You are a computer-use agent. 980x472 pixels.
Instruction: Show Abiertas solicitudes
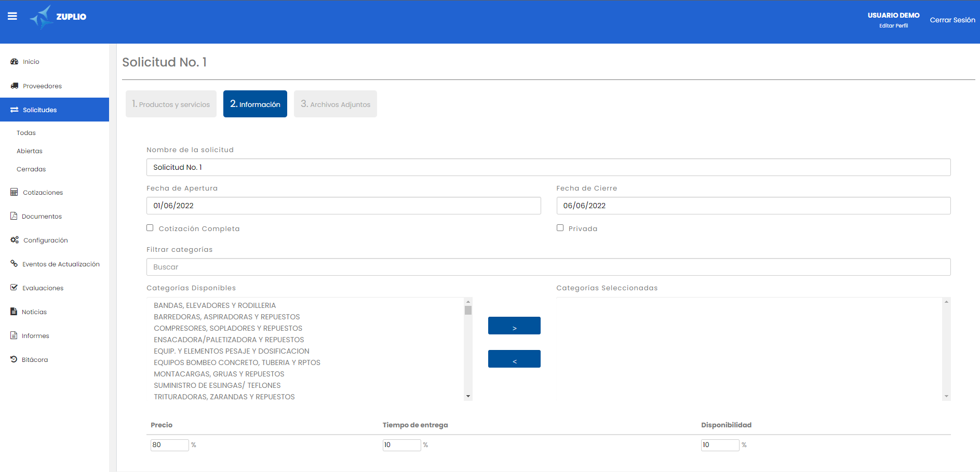pos(30,151)
